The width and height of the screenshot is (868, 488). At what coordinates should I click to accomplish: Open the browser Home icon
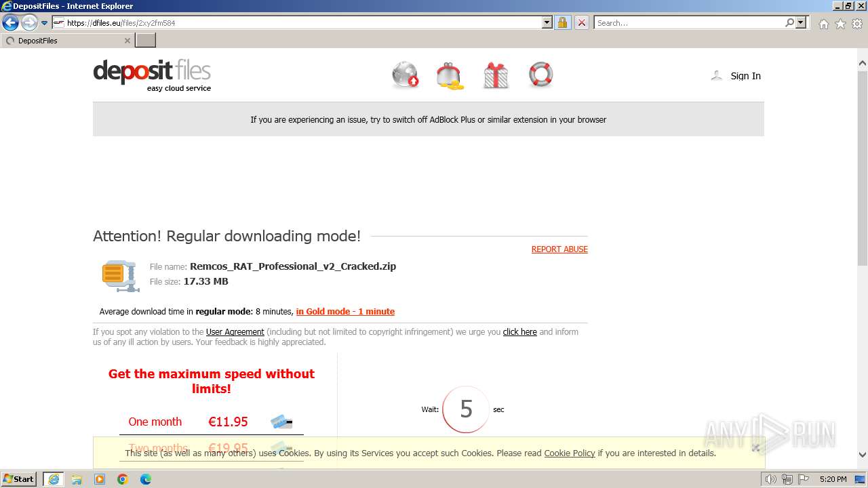(x=823, y=24)
